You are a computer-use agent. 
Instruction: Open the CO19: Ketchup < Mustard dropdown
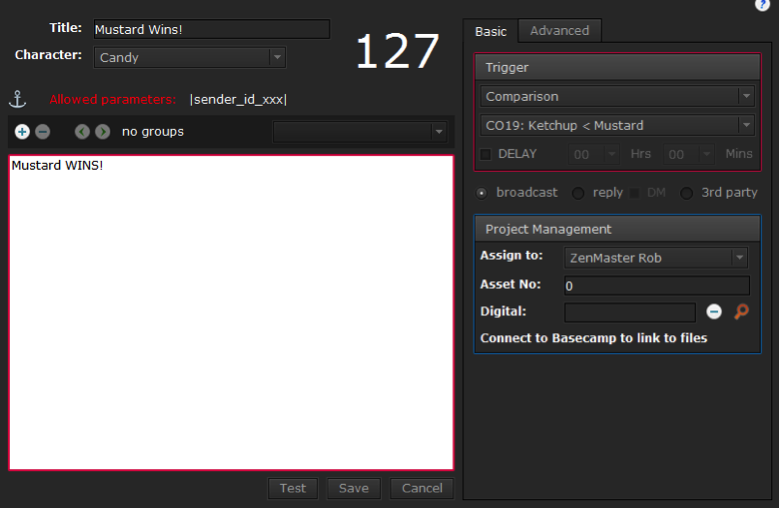[617, 125]
